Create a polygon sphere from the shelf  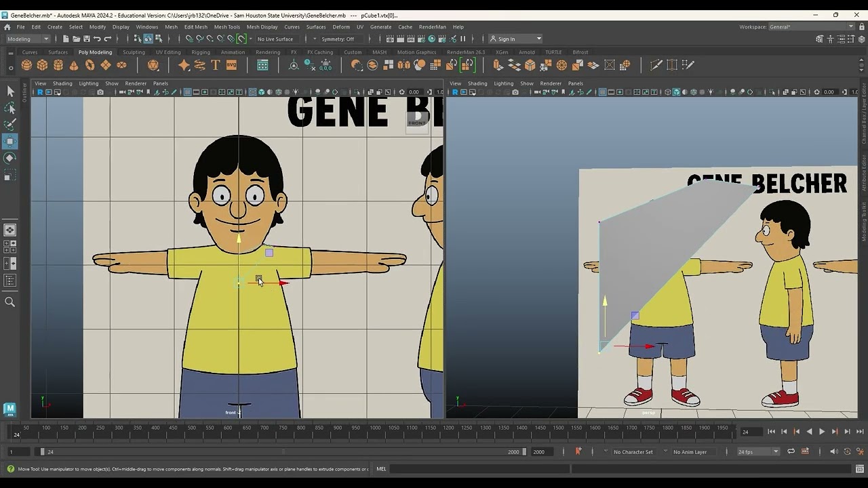point(26,65)
